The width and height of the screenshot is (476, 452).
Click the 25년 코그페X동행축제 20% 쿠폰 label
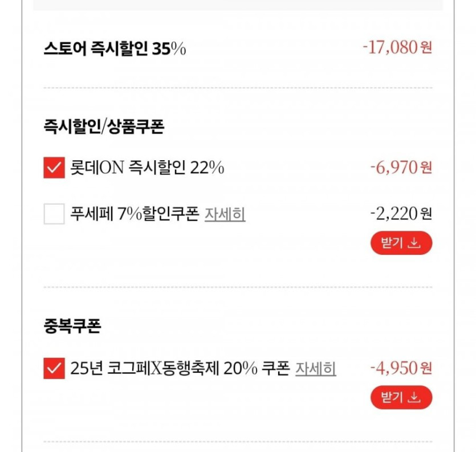click(x=180, y=369)
